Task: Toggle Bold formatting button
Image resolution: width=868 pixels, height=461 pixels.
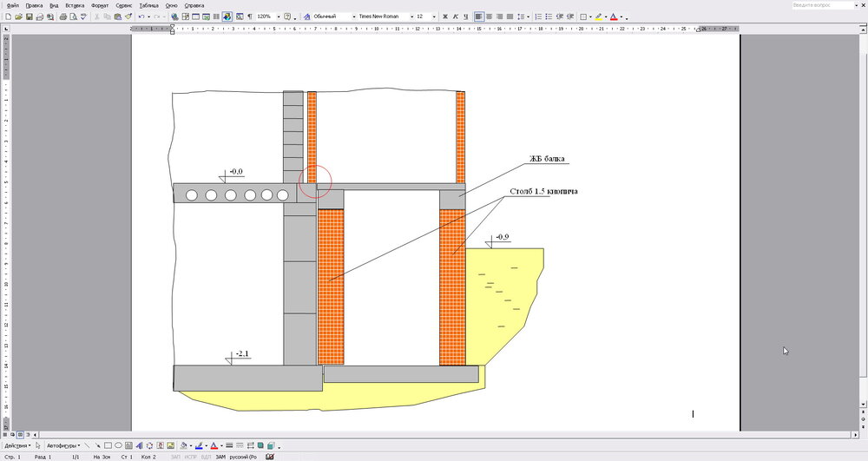Action: point(445,16)
